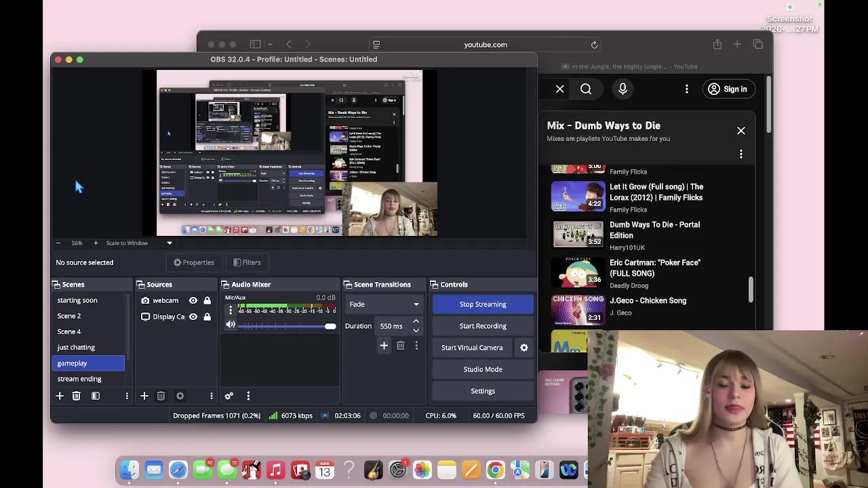Zoom out preview with minus icon
The width and height of the screenshot is (868, 488).
tap(58, 243)
